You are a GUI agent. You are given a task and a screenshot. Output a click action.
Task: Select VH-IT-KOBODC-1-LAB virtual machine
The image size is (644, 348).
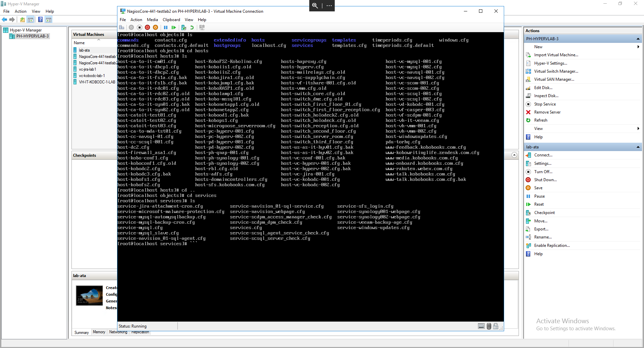click(97, 82)
